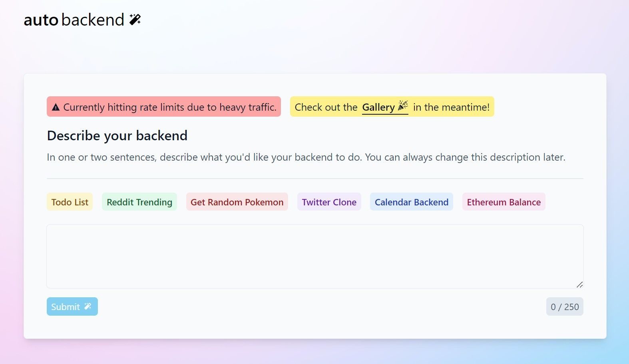
Task: Click the auto backend logo text
Action: pyautogui.click(x=74, y=20)
